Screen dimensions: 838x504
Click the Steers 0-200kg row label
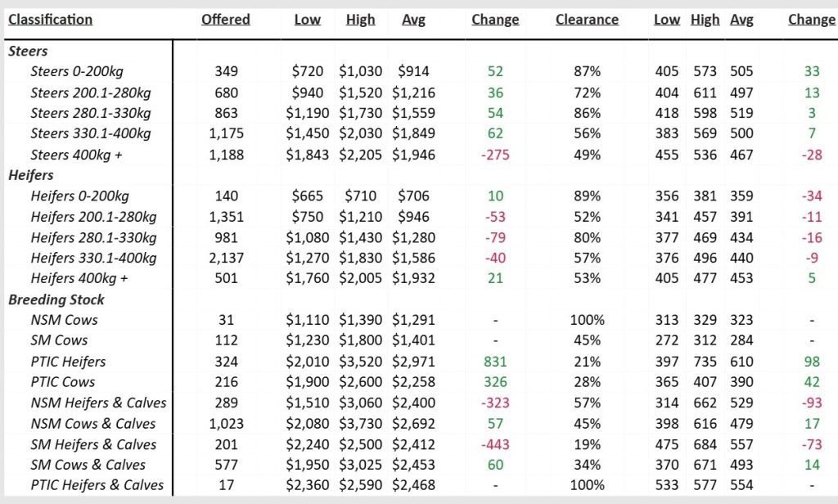pyautogui.click(x=77, y=71)
